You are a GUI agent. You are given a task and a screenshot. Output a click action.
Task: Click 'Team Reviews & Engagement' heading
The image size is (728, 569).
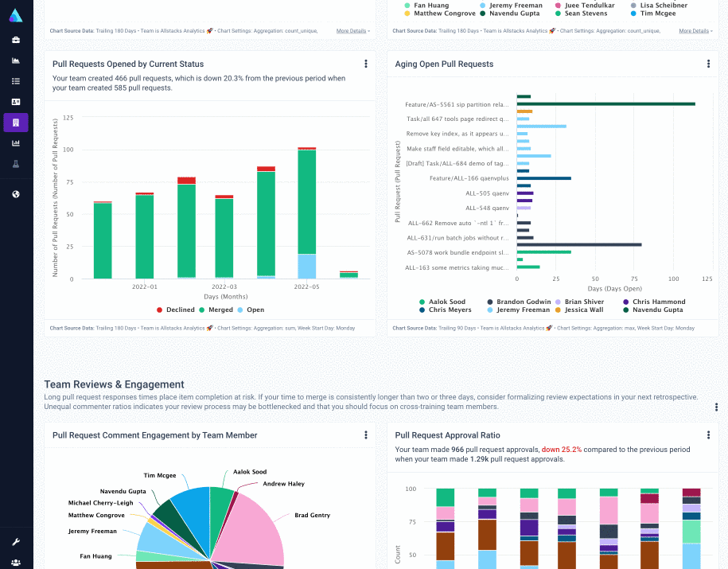(x=115, y=384)
